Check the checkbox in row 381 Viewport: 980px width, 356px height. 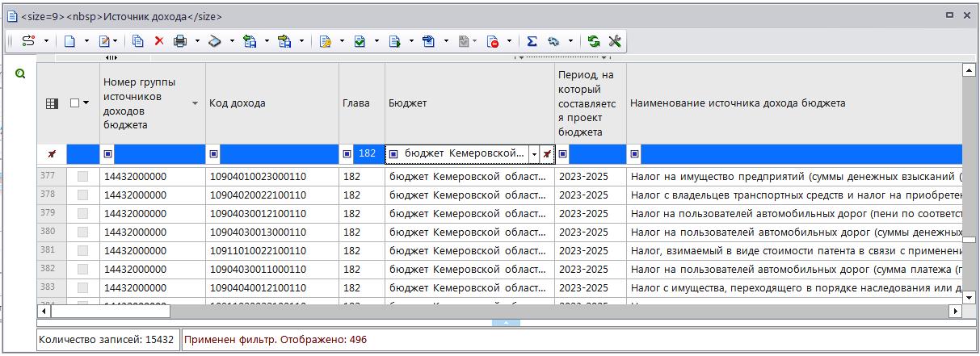82,250
